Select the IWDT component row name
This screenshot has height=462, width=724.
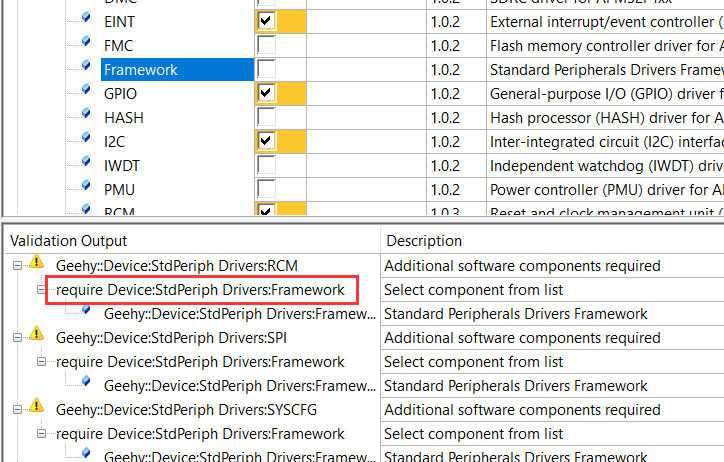click(121, 166)
